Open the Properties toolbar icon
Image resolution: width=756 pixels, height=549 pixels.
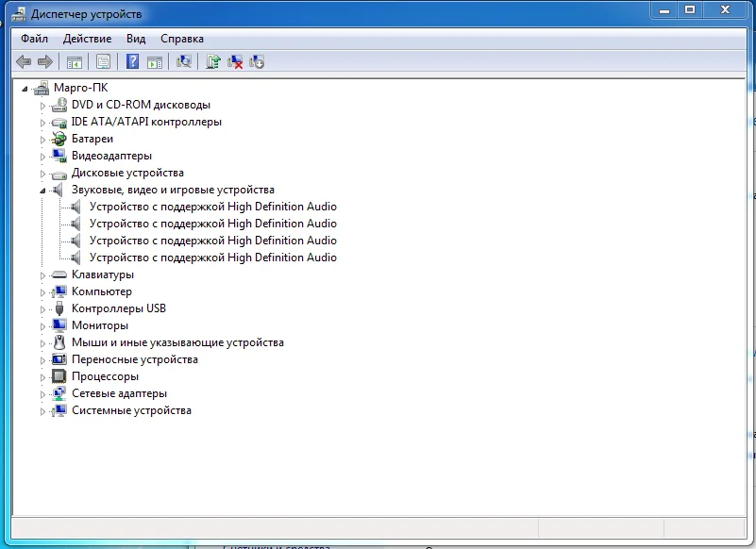coord(103,61)
